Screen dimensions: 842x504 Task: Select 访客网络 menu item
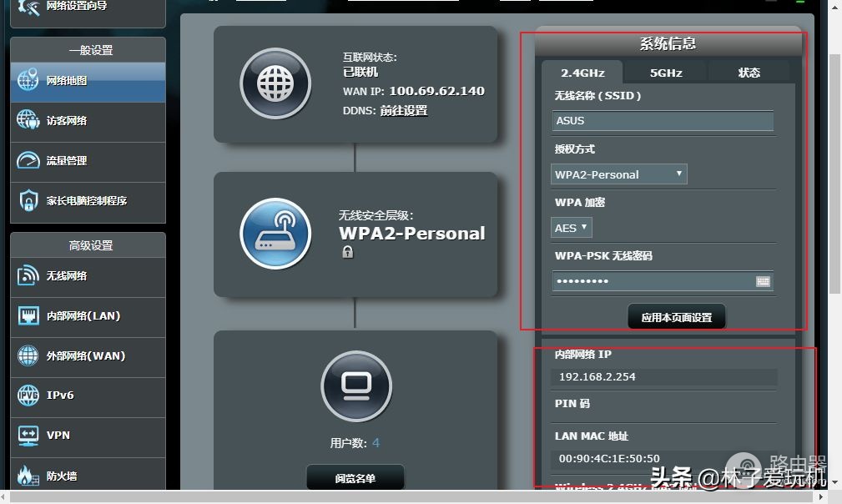(88, 122)
